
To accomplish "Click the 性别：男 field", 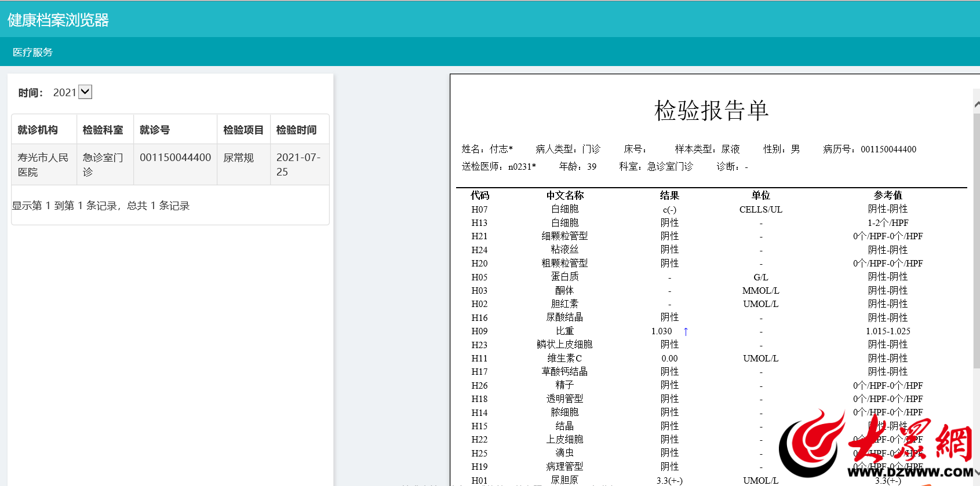I will coord(782,149).
